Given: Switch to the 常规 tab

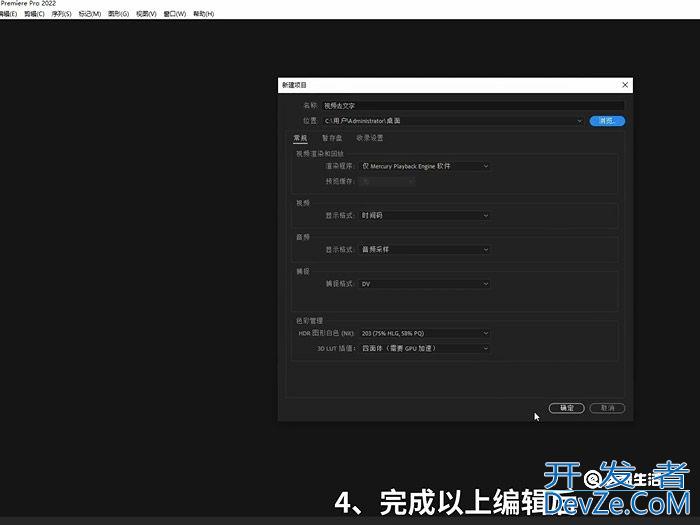Looking at the screenshot, I should point(300,138).
